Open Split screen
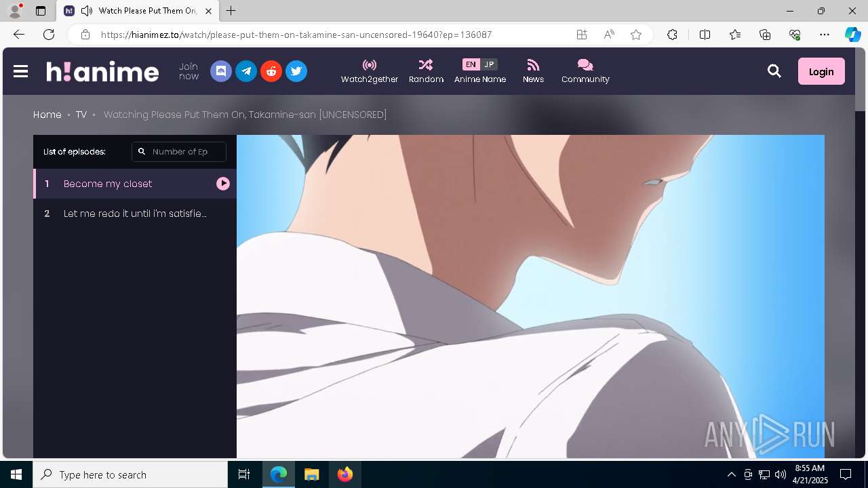This screenshot has width=868, height=488. [705, 35]
